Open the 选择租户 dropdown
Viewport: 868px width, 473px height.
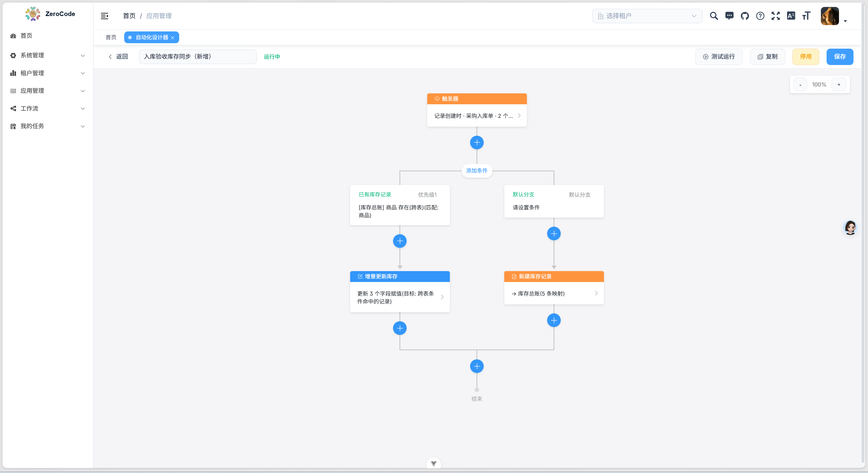point(647,16)
